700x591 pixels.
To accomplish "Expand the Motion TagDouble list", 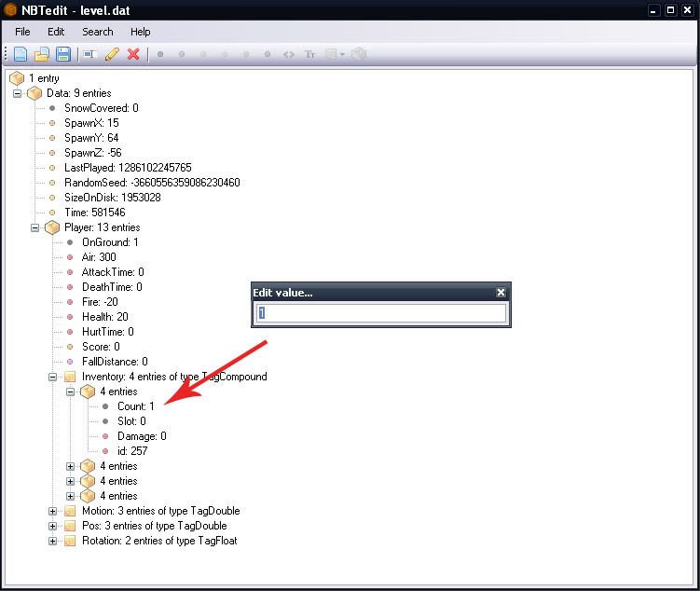I will pyautogui.click(x=53, y=511).
